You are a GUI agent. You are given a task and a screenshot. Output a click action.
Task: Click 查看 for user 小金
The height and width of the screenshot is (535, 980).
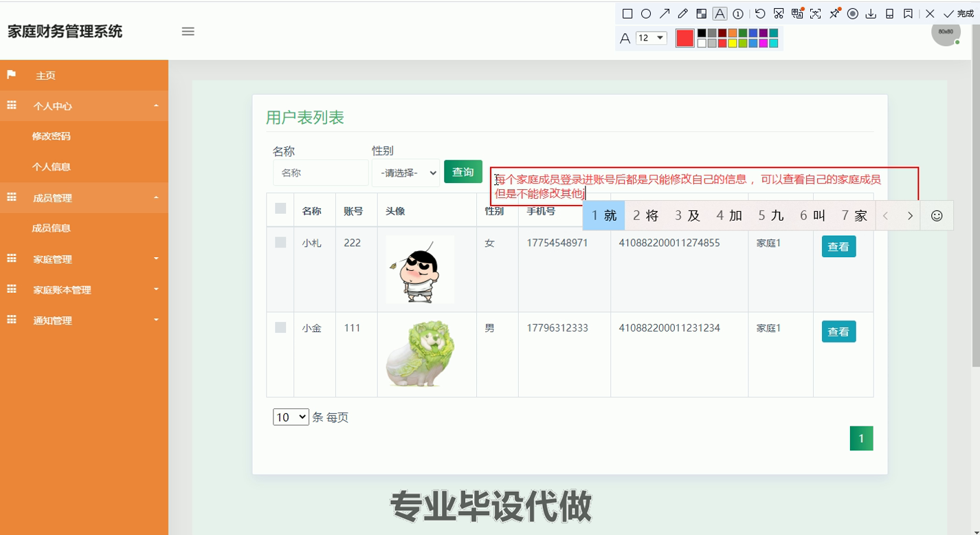coord(838,331)
